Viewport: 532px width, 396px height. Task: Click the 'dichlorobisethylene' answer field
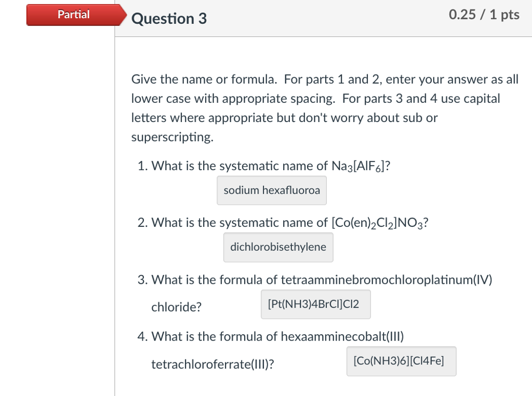point(278,247)
